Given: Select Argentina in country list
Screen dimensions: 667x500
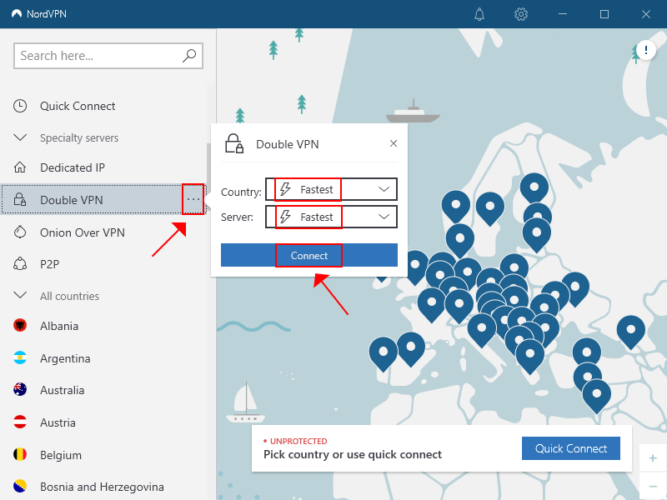Looking at the screenshot, I should tap(65, 358).
